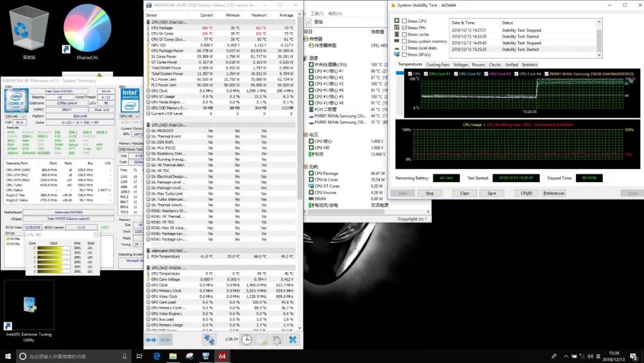This screenshot has height=363, width=644.
Task: Open Task View from the taskbar
Action: 139,356
